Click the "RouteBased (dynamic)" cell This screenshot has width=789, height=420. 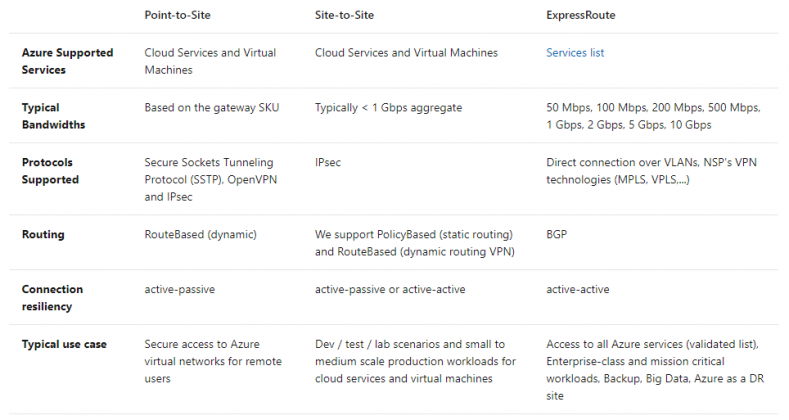(200, 235)
